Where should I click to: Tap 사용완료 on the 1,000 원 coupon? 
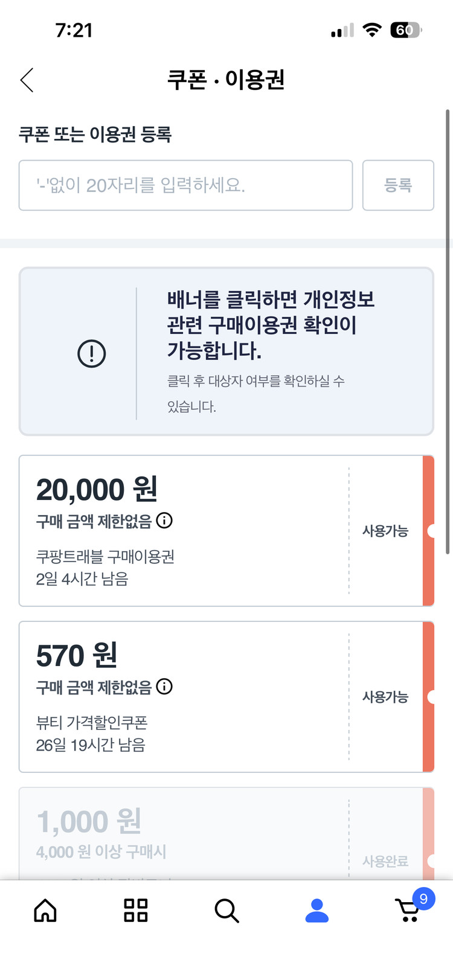[x=385, y=862]
